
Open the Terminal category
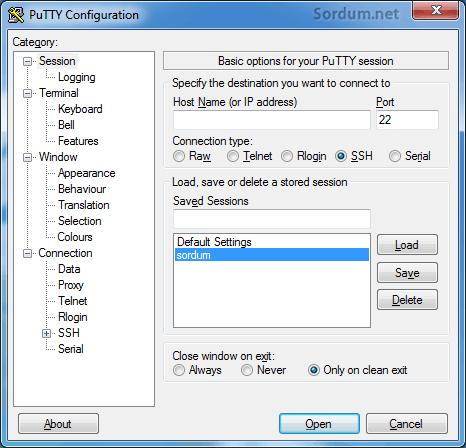coord(59,93)
